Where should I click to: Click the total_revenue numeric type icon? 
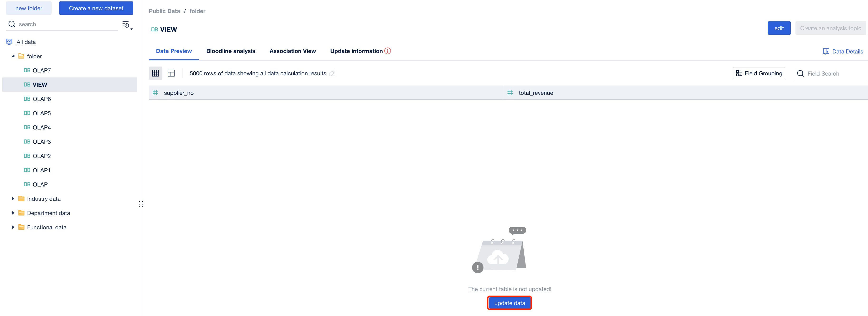510,93
